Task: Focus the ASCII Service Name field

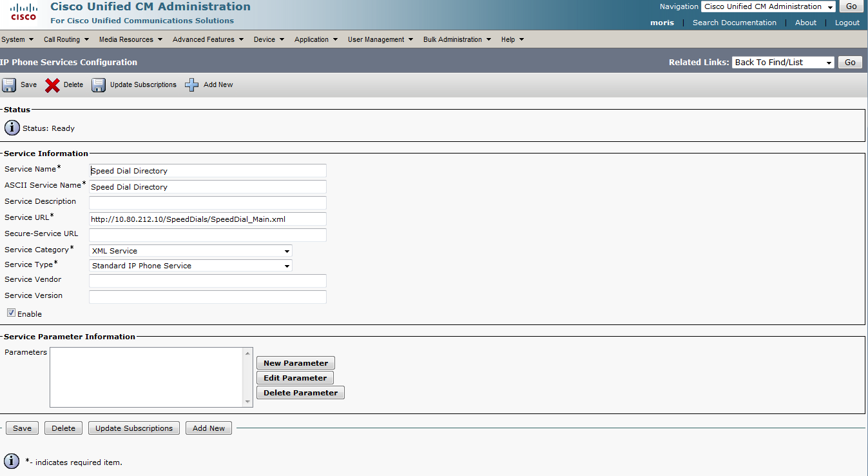Action: click(207, 187)
